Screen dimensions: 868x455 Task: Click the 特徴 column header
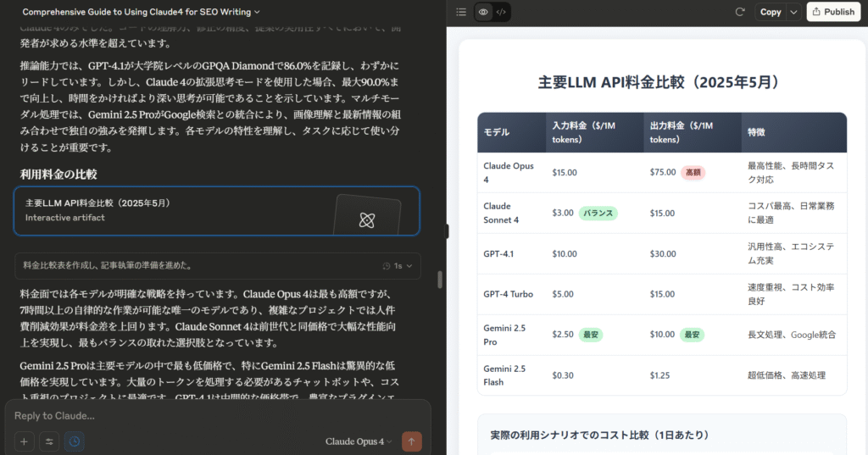coord(793,132)
